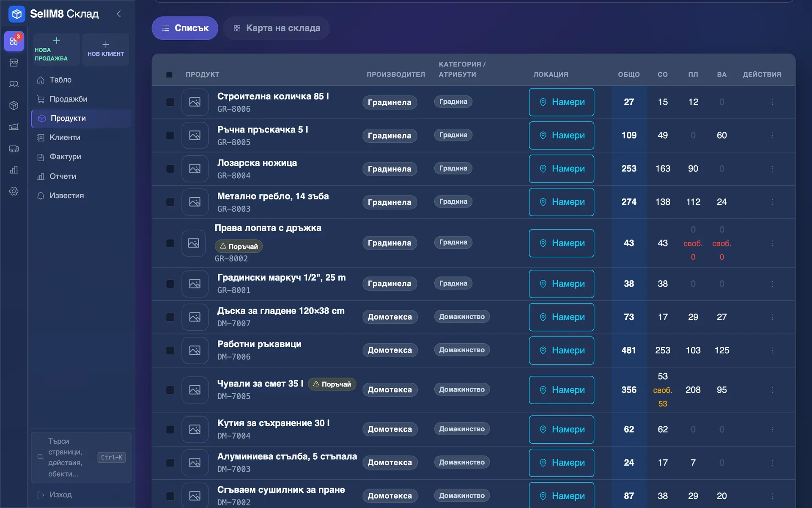Check the box for Ръчна пръскачка 5 l
812x508 pixels.
170,135
